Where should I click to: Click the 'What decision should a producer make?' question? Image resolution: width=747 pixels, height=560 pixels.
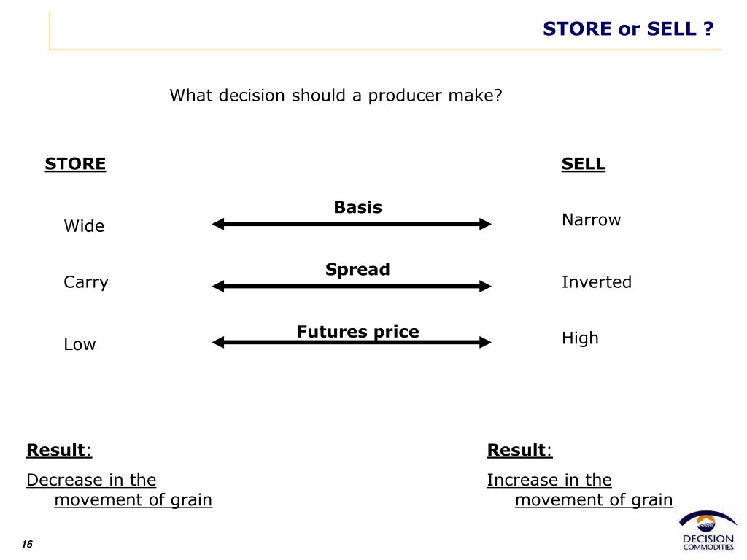coord(336,96)
